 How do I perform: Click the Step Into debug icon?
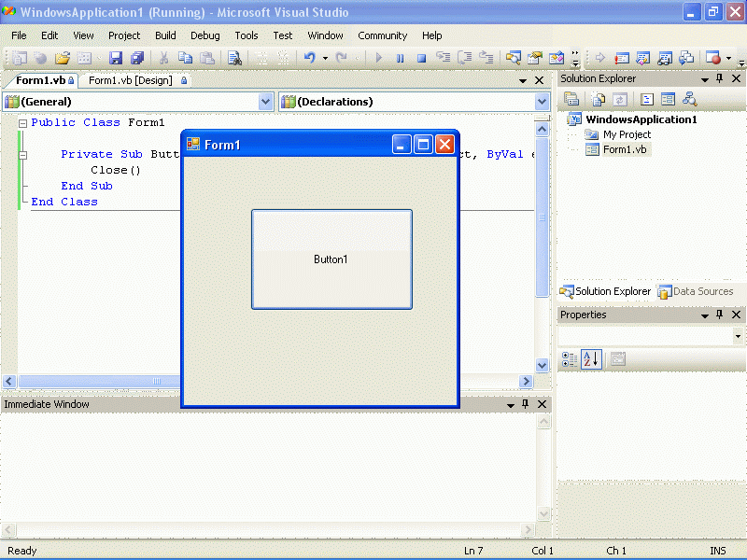coord(444,58)
